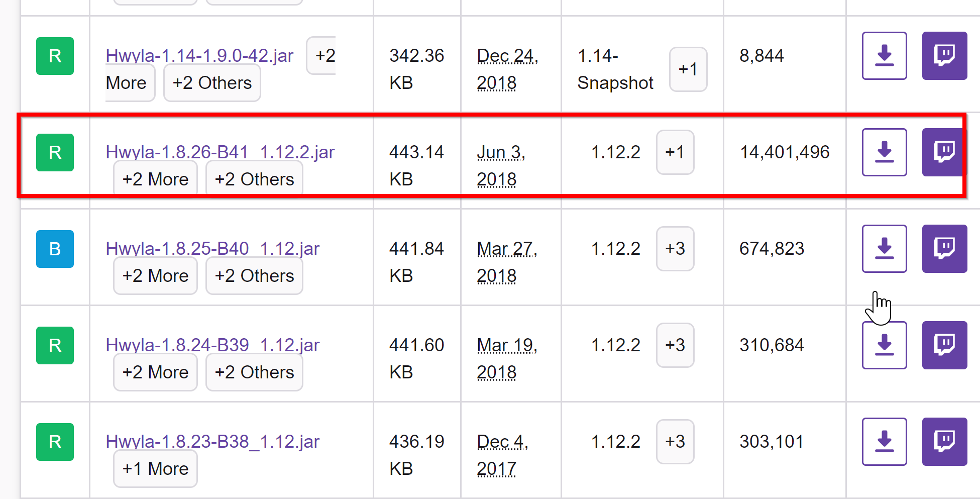Image resolution: width=980 pixels, height=499 pixels.
Task: Click Twitch install icon for Hwyla-1.8.23-B38
Action: click(944, 442)
